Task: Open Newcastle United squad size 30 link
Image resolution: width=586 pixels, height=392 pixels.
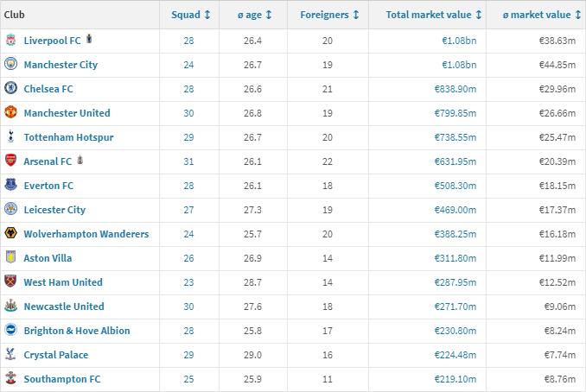Action: pyautogui.click(x=188, y=307)
